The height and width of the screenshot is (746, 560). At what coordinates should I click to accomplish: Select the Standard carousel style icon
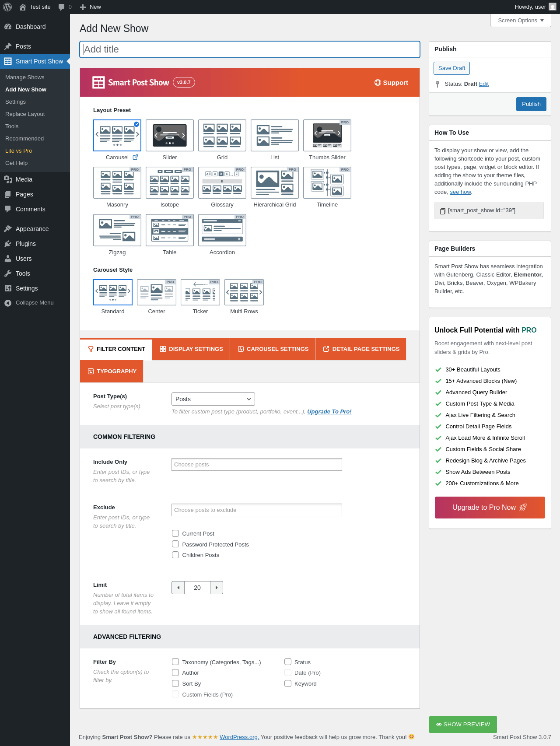(113, 292)
